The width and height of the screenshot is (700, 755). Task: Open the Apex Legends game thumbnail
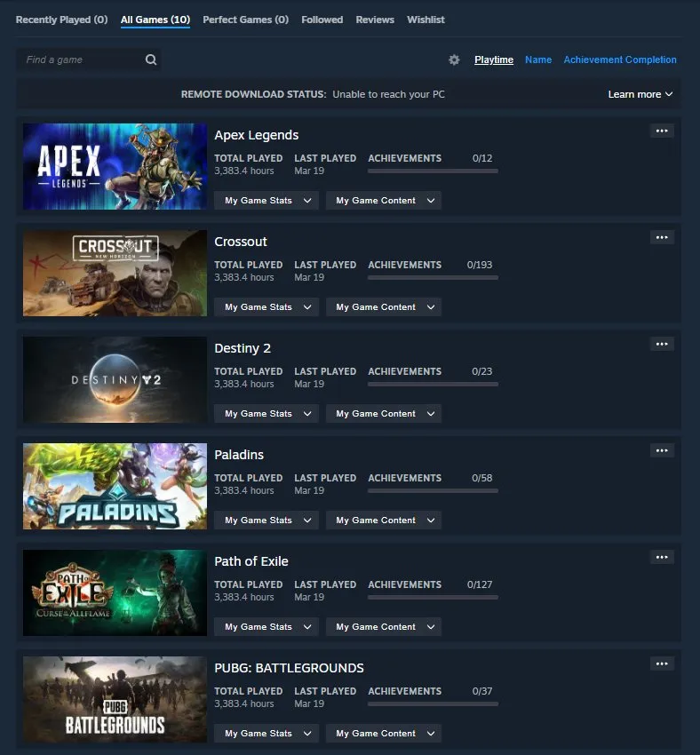point(115,167)
